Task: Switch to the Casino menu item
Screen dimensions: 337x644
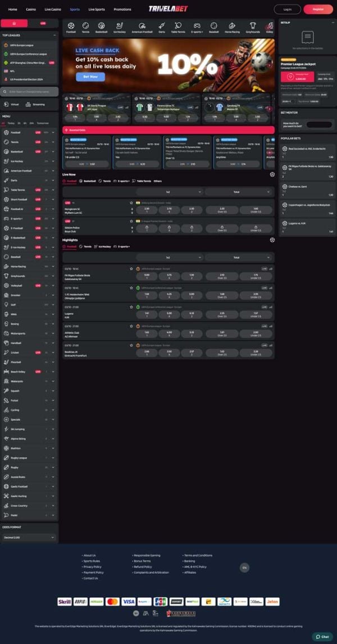Action: [31, 9]
